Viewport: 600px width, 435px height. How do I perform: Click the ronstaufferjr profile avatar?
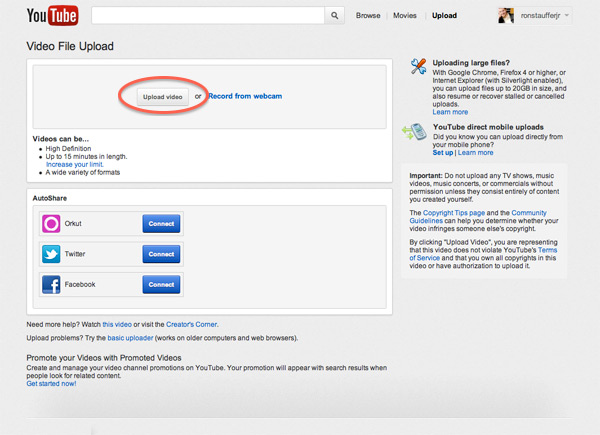(505, 16)
